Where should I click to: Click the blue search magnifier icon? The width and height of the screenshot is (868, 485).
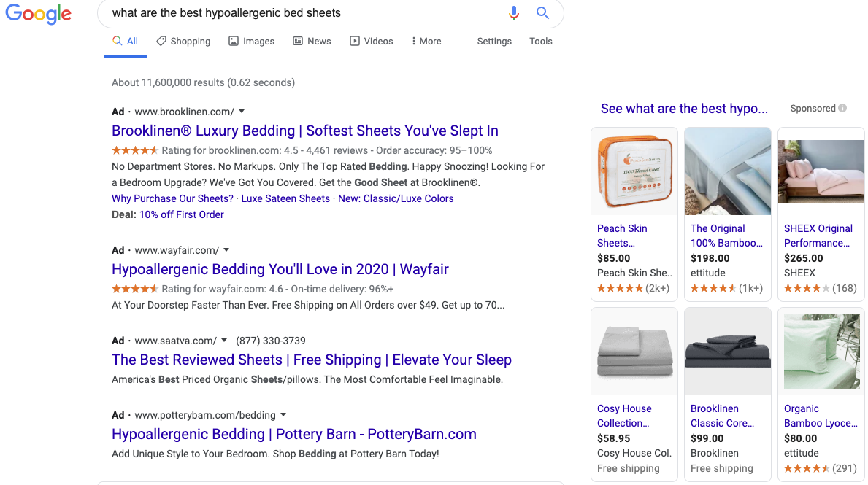click(542, 13)
